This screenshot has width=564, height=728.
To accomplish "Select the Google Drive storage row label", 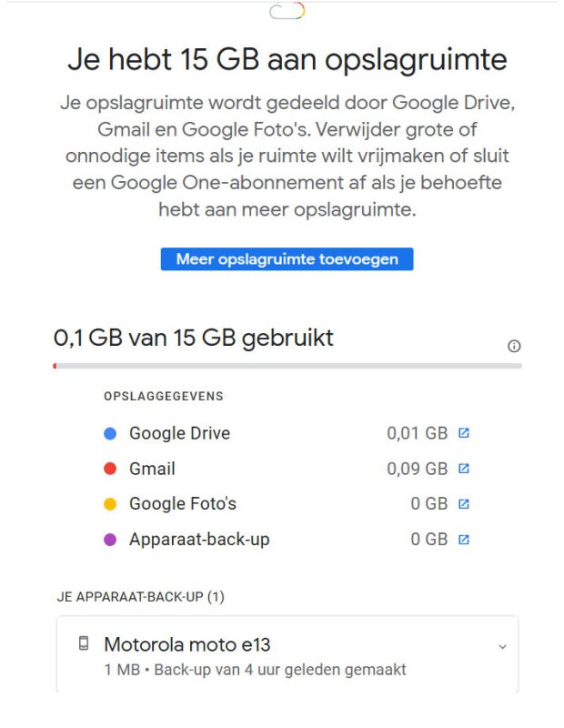I will coord(179,433).
